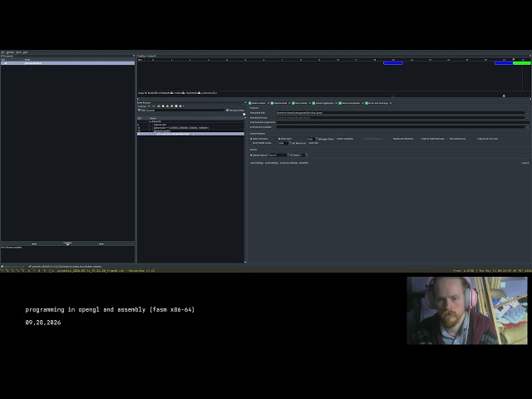This screenshot has width=532, height=399.
Task: Open dropdown arrow beside yellow folder icon
Action: (183, 106)
